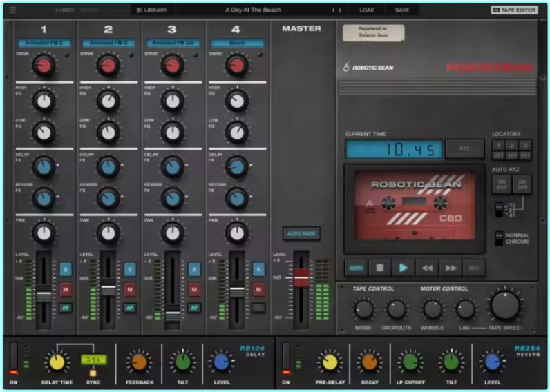Switch the RB254 Reverb On switch
The width and height of the screenshot is (550, 392).
tap(286, 358)
